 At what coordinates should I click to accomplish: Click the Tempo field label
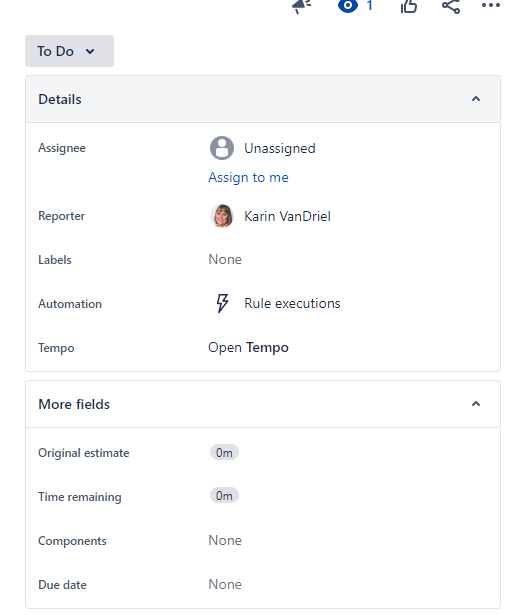tap(56, 348)
